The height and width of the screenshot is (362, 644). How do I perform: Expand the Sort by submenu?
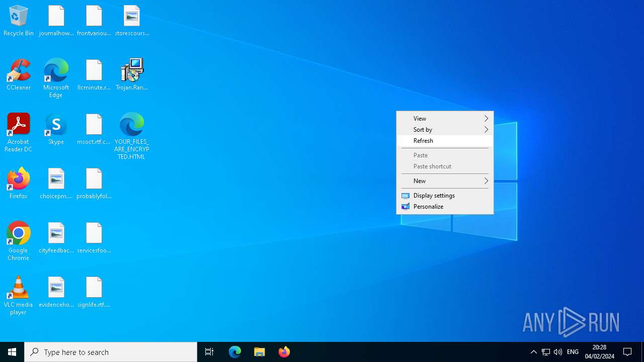pos(445,130)
